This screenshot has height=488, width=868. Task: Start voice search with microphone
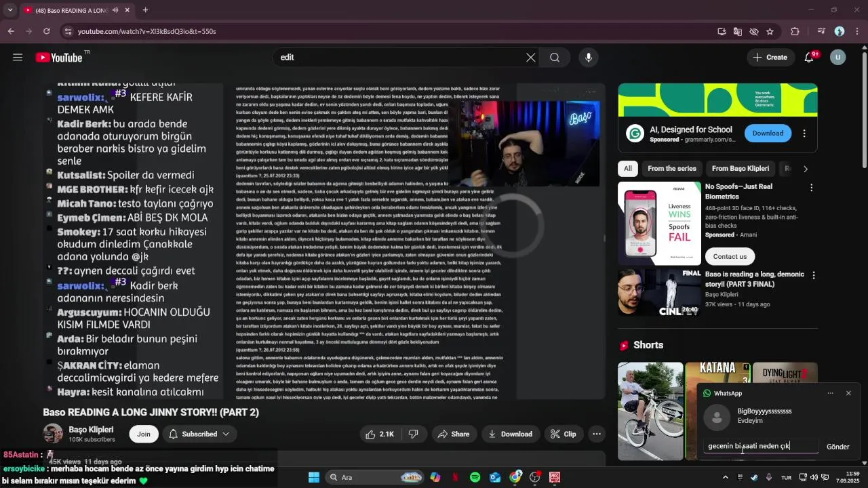click(x=589, y=58)
